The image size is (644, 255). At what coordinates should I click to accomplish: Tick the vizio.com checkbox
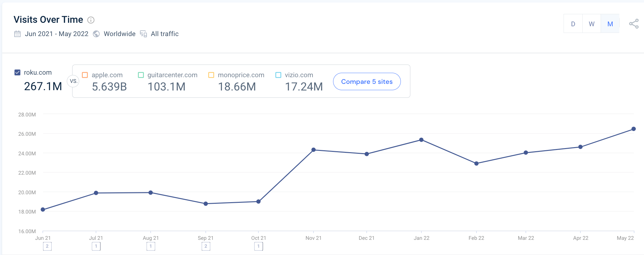[x=278, y=75]
